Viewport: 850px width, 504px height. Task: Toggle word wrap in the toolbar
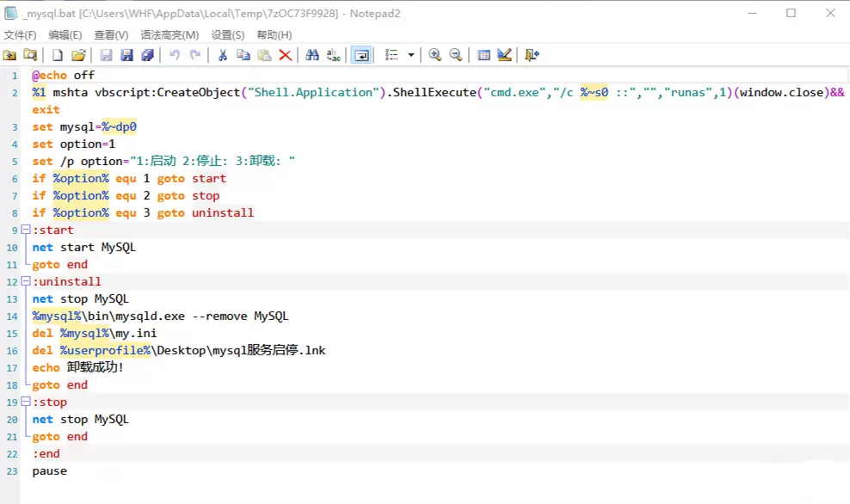361,55
